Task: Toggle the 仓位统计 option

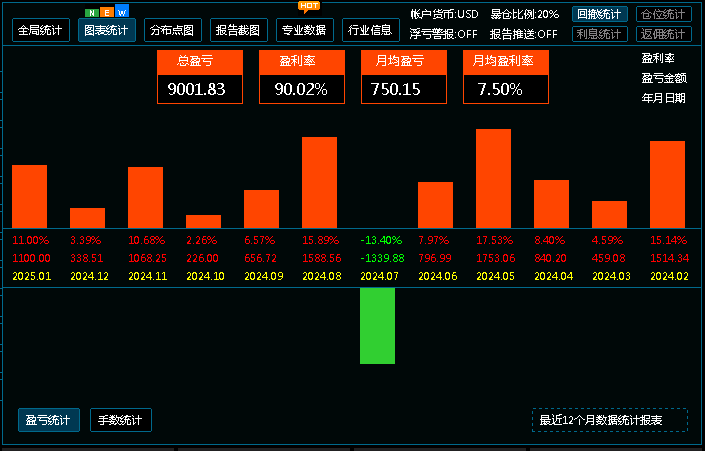Action: click(x=659, y=15)
